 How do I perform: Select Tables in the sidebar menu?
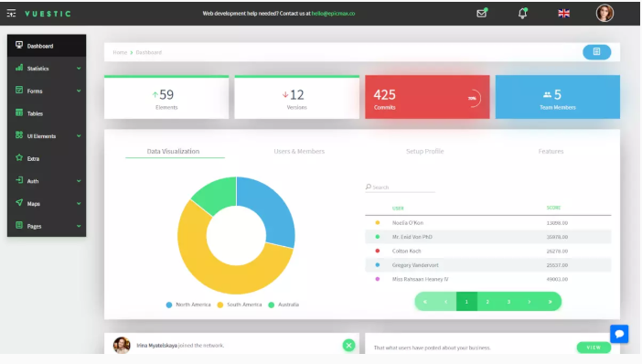pos(47,113)
